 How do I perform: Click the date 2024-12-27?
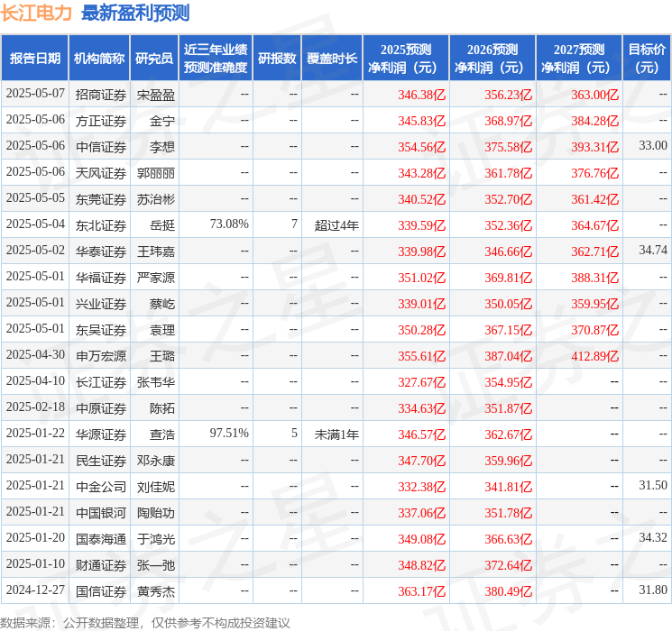click(x=35, y=590)
